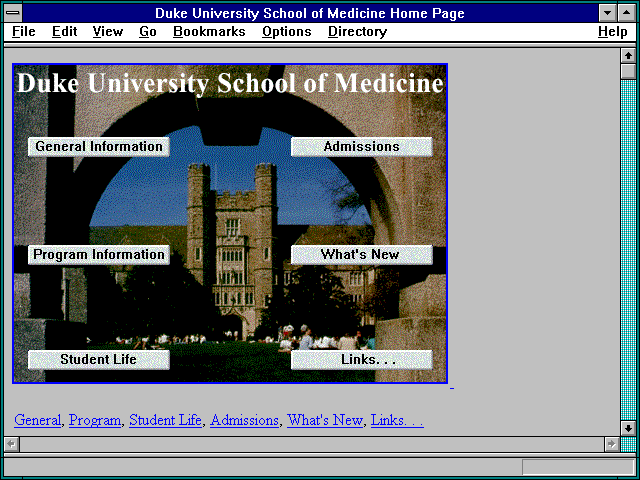This screenshot has height=480, width=640.
Task: Follow the Admissions text link
Action: pyautogui.click(x=244, y=420)
